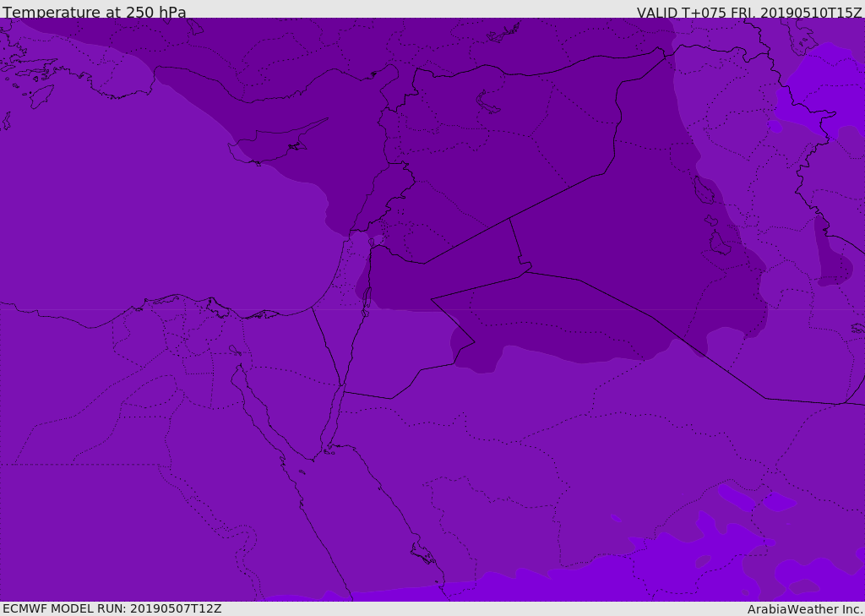Click the 'Temperature at 250 hPa' title
Viewport: 865px width, 616px height.
(95, 13)
